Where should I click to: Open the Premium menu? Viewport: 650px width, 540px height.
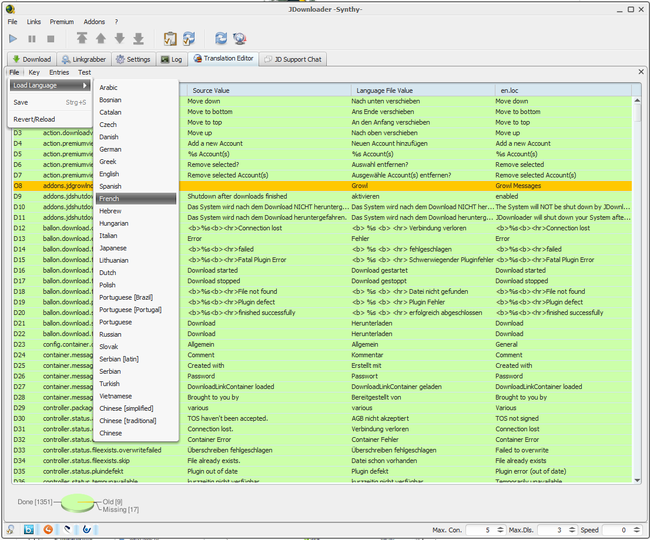tap(62, 22)
